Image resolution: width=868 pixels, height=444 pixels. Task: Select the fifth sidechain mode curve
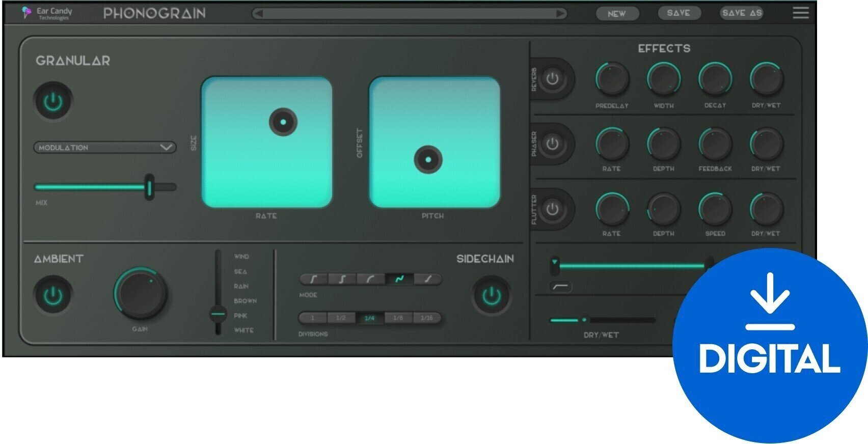pos(428,279)
